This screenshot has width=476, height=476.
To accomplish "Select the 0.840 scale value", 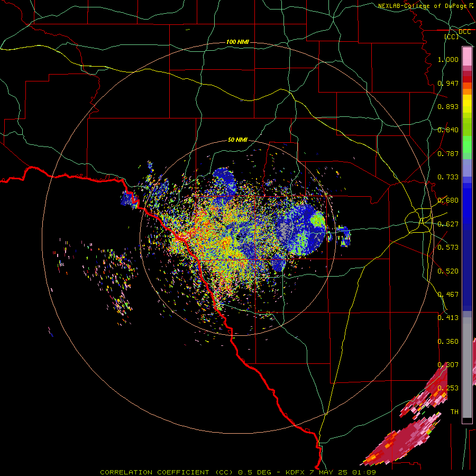I will [448, 130].
